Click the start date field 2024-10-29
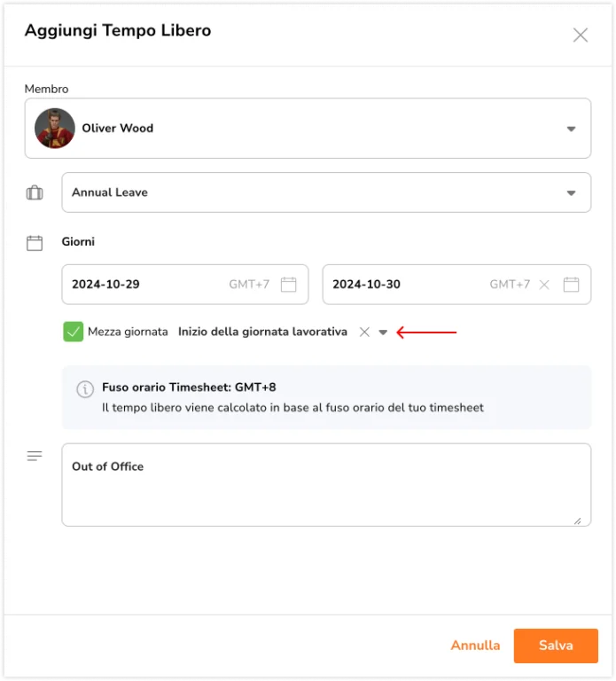616x681 pixels. coord(185,285)
